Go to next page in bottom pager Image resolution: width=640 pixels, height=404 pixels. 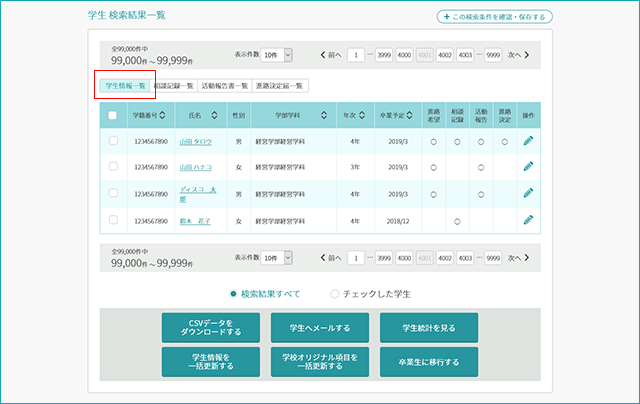(x=518, y=258)
